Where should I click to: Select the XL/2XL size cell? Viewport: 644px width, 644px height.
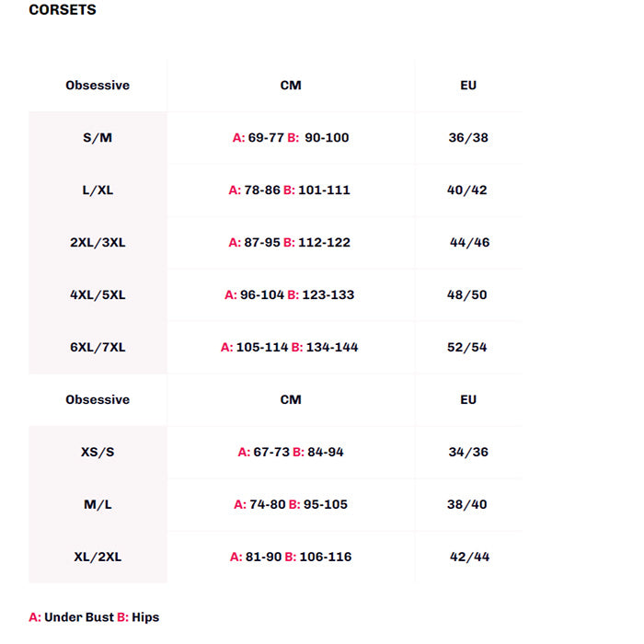coord(98,558)
